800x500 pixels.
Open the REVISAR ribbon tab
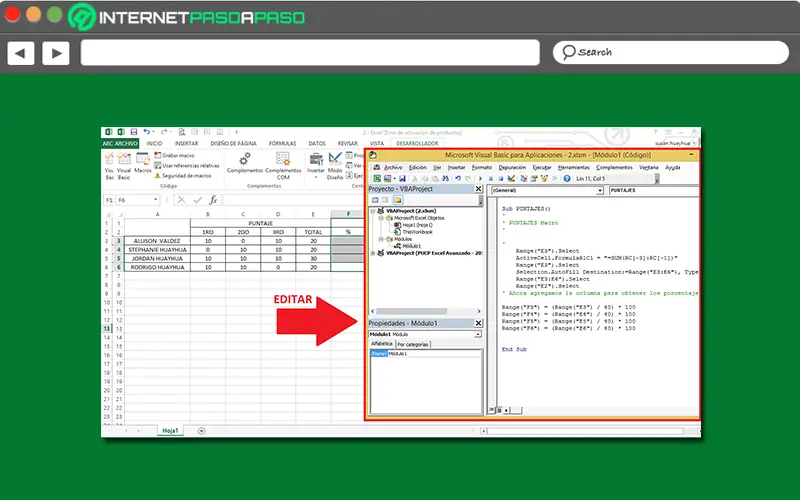(347, 143)
